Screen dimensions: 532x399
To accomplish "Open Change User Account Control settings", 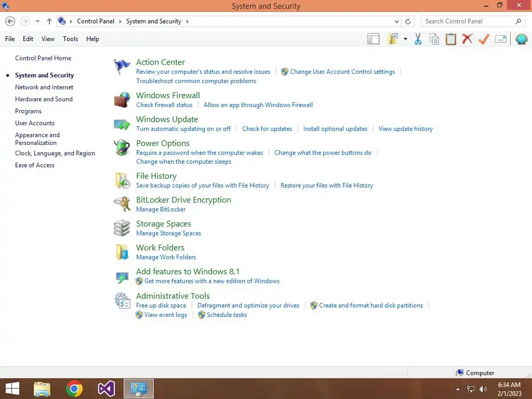I will pyautogui.click(x=342, y=72).
